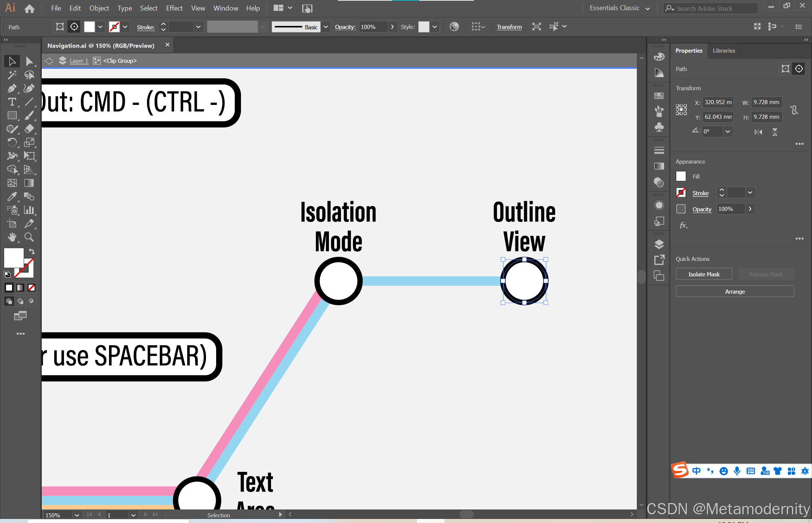
Task: Select the Direct Selection tool
Action: point(29,61)
